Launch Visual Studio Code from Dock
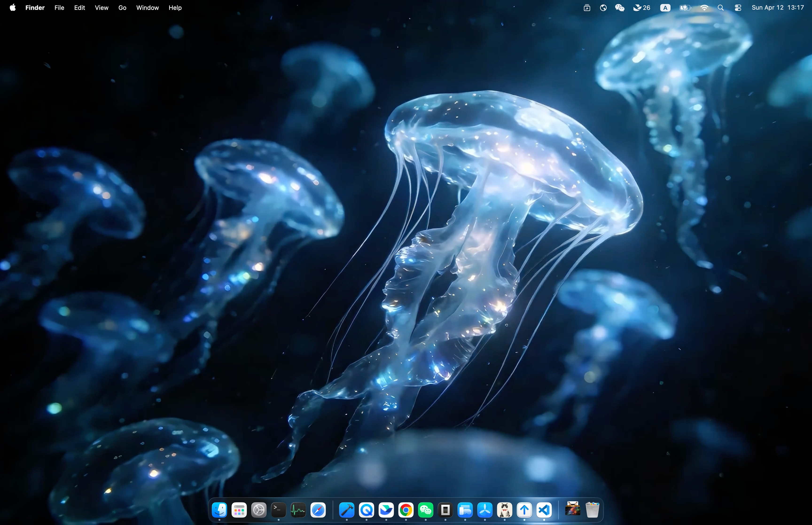The height and width of the screenshot is (525, 812). click(544, 510)
